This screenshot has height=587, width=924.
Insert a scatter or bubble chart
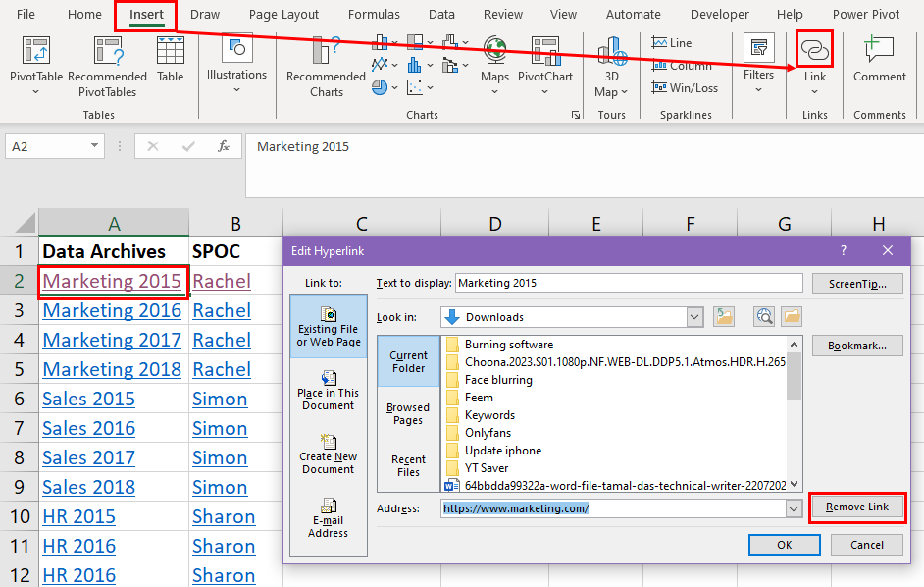[420, 87]
